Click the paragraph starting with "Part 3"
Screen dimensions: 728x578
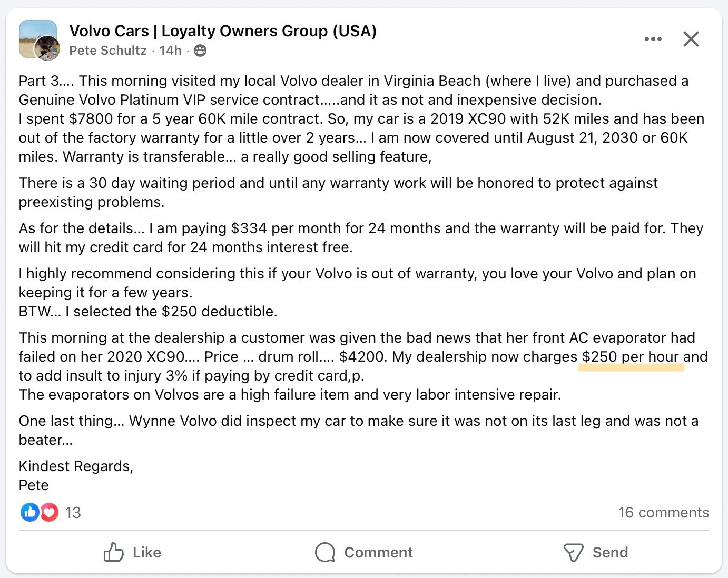click(x=353, y=118)
